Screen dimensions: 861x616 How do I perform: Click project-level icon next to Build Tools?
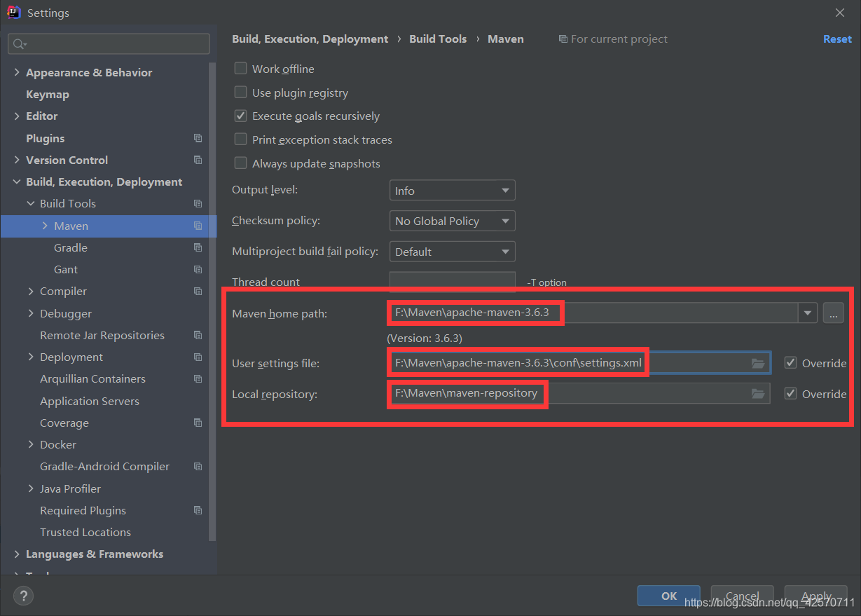pyautogui.click(x=198, y=203)
